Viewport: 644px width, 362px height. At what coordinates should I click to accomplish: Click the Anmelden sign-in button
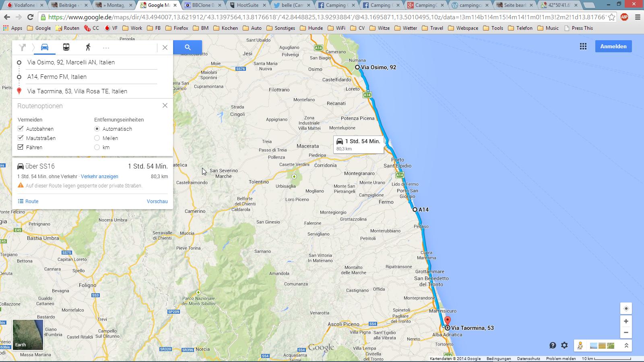(613, 46)
